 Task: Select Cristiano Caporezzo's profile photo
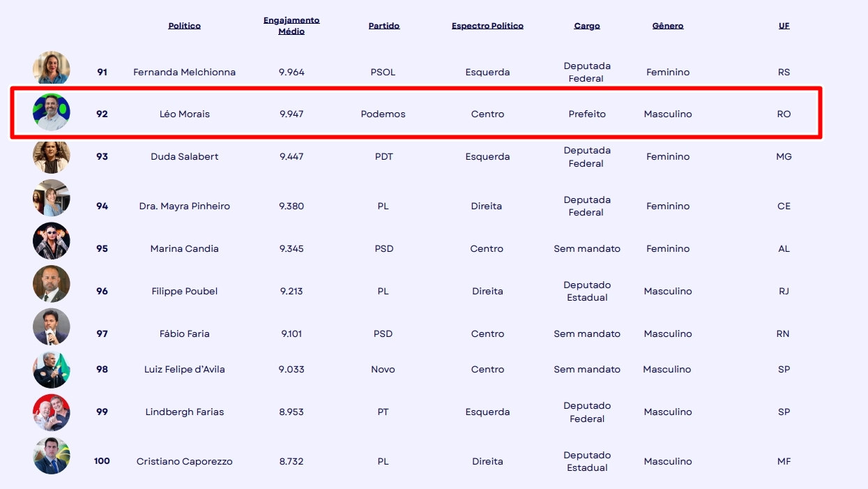[52, 456]
